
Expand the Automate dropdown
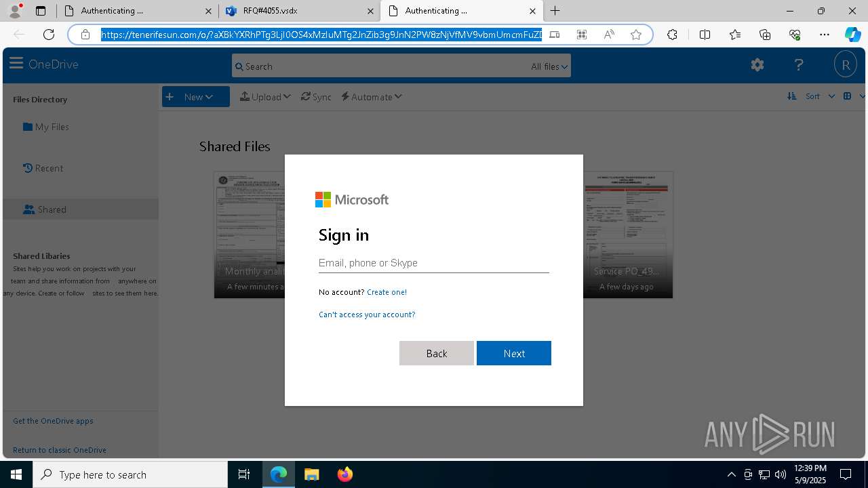point(372,97)
